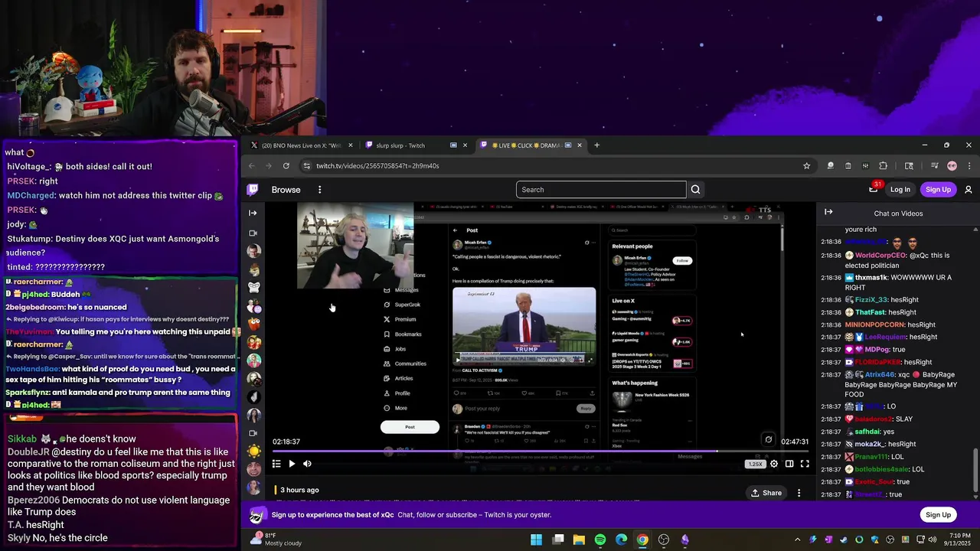The image size is (980, 551).
Task: Click the top camera icon in Twitch sidebar
Action: pyautogui.click(x=253, y=233)
